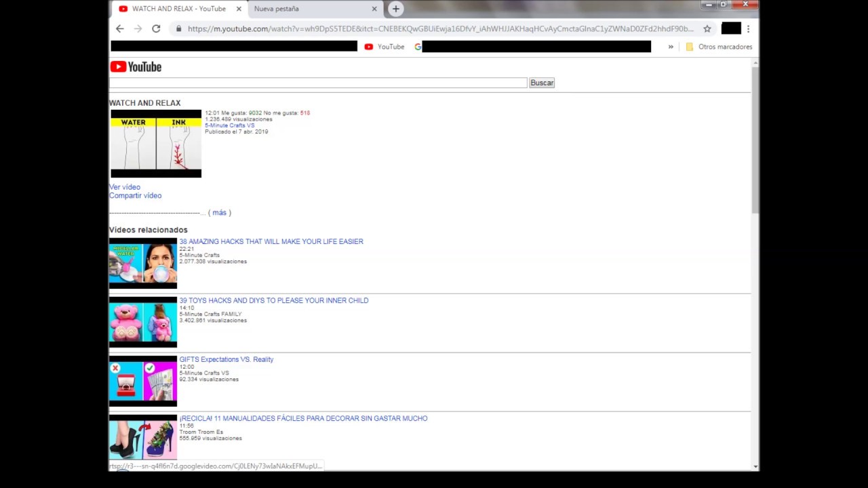
Task: Click the scrollbar up arrow
Action: pos(755,62)
